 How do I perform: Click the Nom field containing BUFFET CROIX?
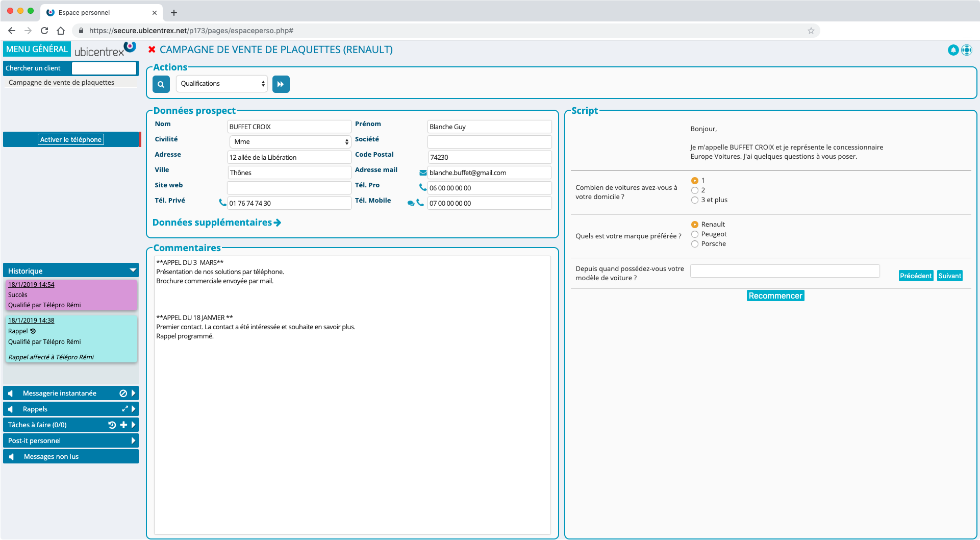pos(289,127)
